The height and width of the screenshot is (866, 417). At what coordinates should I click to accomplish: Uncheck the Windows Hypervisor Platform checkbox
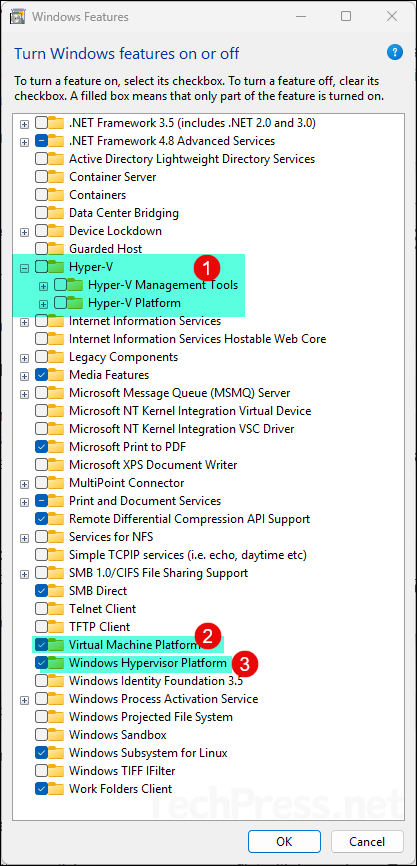pyautogui.click(x=41, y=663)
